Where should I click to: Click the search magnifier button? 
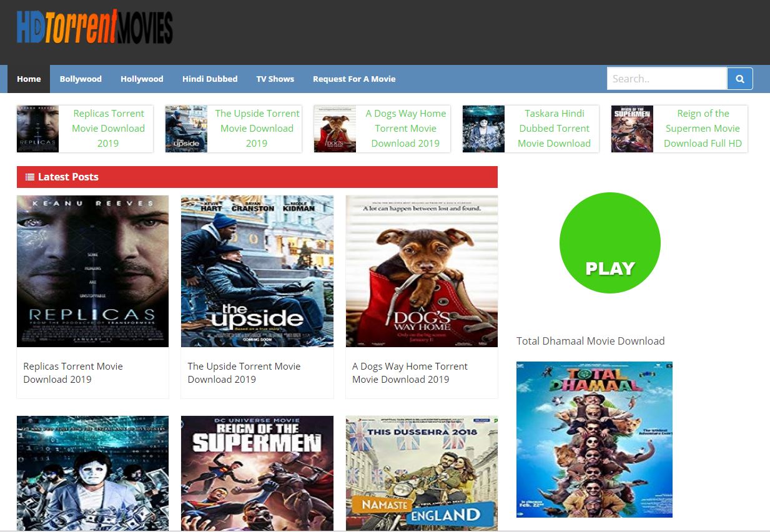(740, 79)
